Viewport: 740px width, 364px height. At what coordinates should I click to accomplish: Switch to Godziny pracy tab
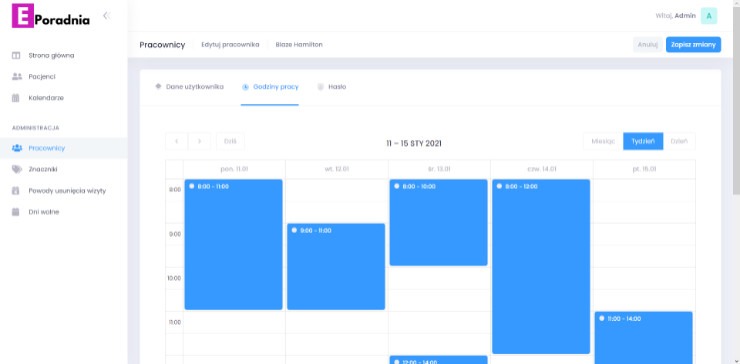[270, 87]
